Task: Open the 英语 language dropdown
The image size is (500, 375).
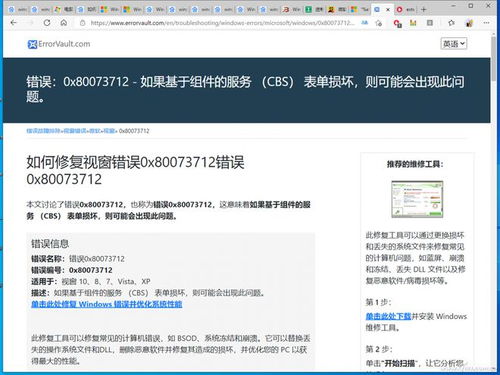Action: pyautogui.click(x=454, y=44)
